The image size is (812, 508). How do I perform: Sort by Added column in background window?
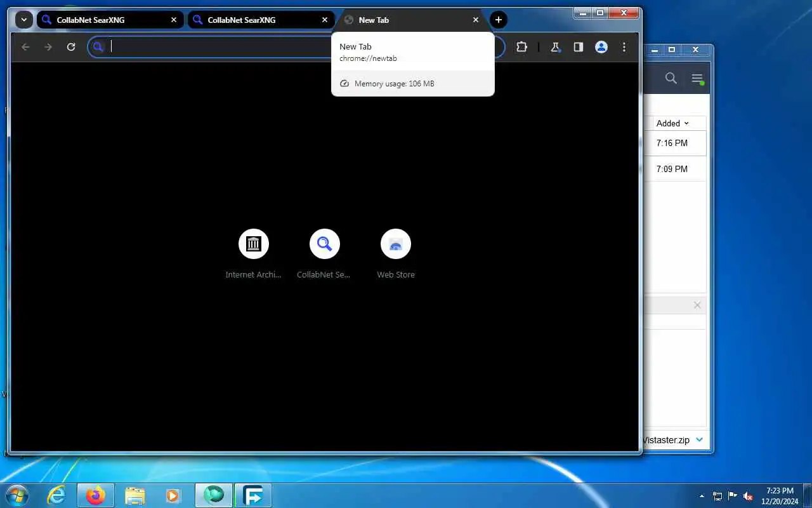[672, 123]
